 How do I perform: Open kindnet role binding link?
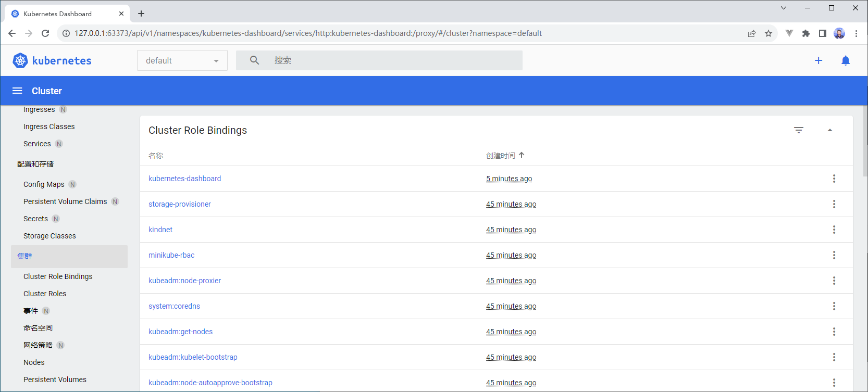[x=160, y=230]
